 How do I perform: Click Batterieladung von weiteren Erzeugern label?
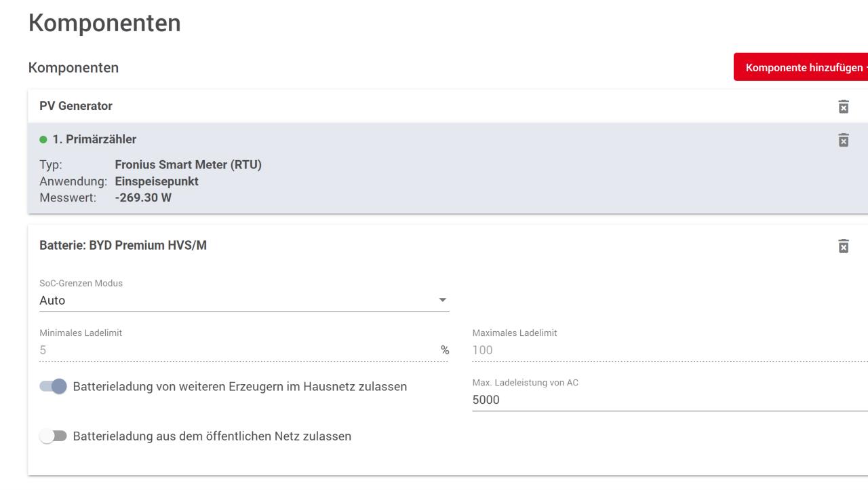click(x=240, y=387)
